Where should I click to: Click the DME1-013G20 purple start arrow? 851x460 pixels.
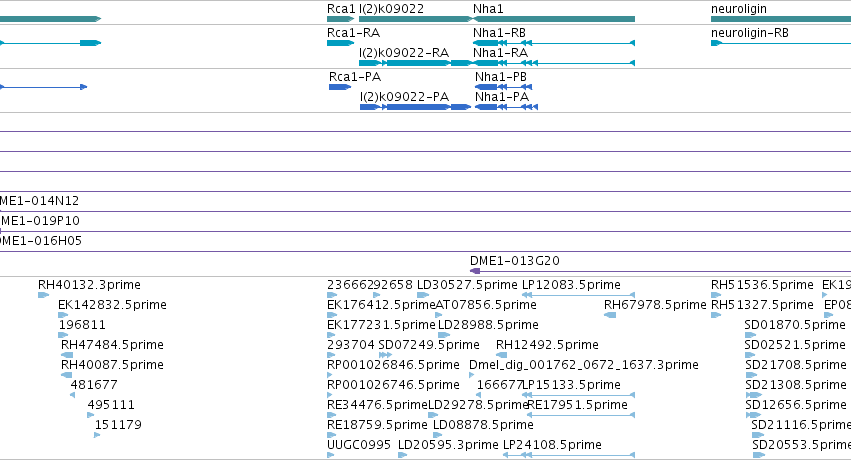(475, 271)
